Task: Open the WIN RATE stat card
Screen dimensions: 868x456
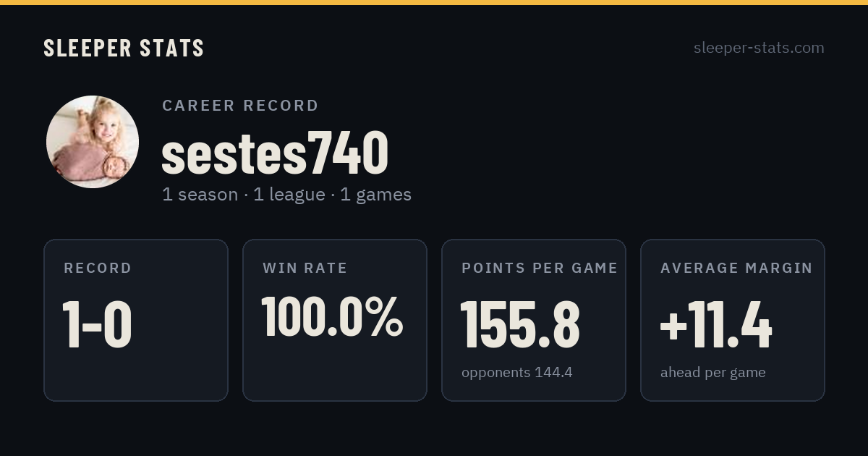Action: pyautogui.click(x=335, y=320)
